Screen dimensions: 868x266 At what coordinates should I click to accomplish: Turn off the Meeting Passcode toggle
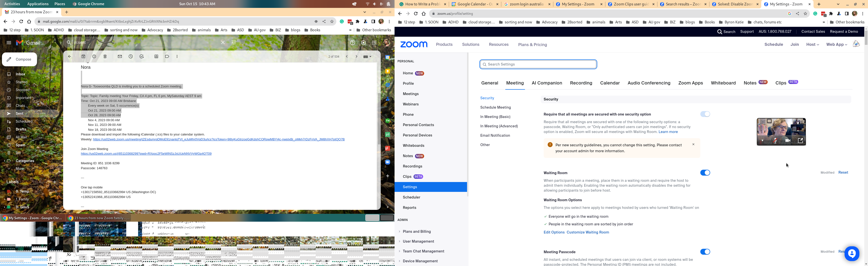click(x=705, y=251)
